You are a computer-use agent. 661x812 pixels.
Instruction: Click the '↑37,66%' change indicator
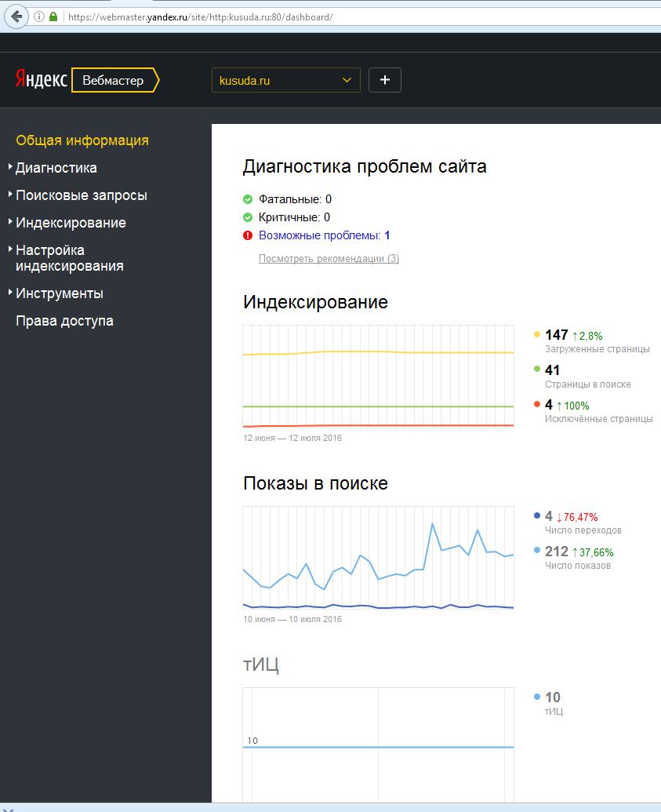[593, 552]
